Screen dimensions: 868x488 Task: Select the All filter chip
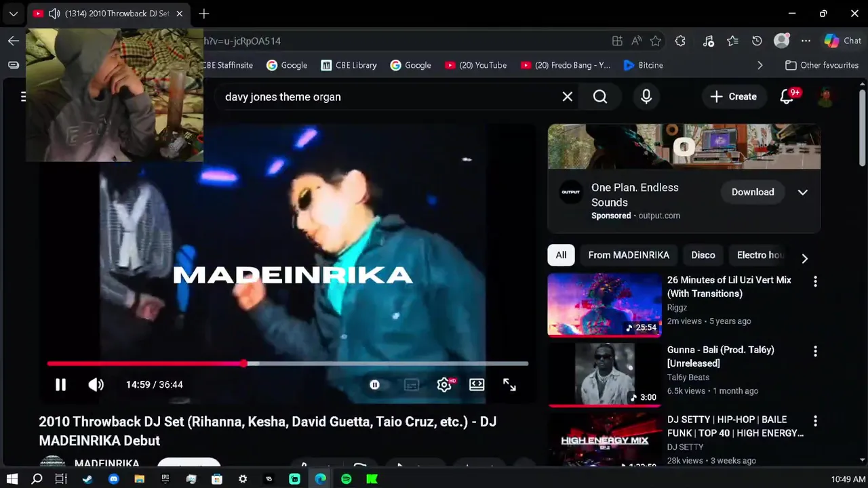tap(561, 256)
